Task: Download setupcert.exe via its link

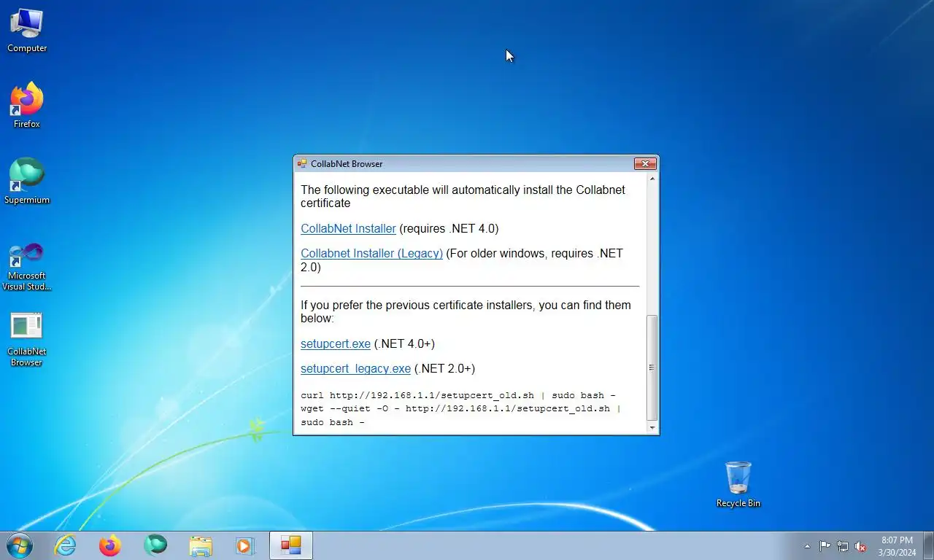Action: pyautogui.click(x=336, y=343)
